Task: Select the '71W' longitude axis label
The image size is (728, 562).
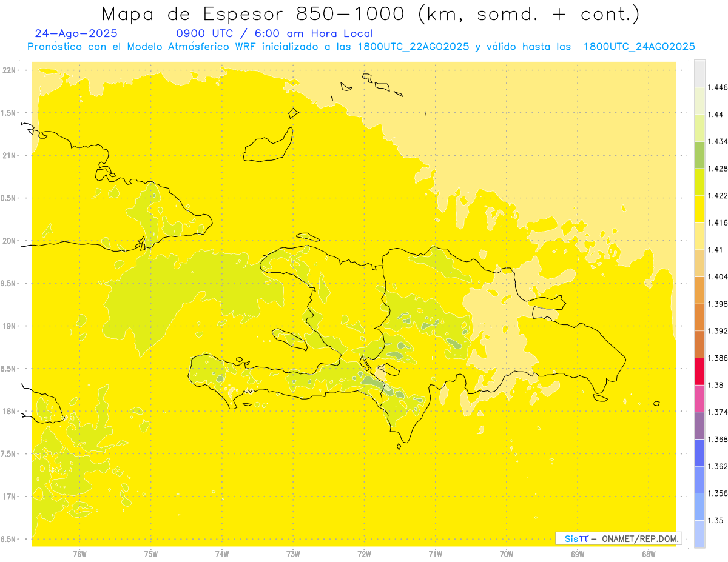Action: click(435, 553)
